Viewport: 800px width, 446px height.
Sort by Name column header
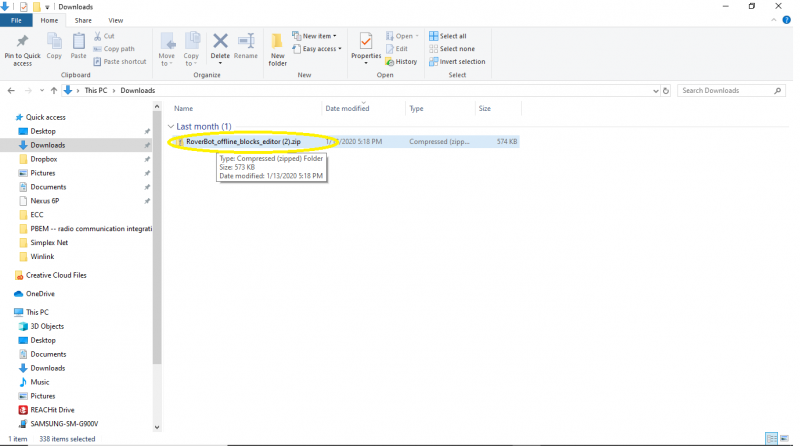[x=183, y=109]
